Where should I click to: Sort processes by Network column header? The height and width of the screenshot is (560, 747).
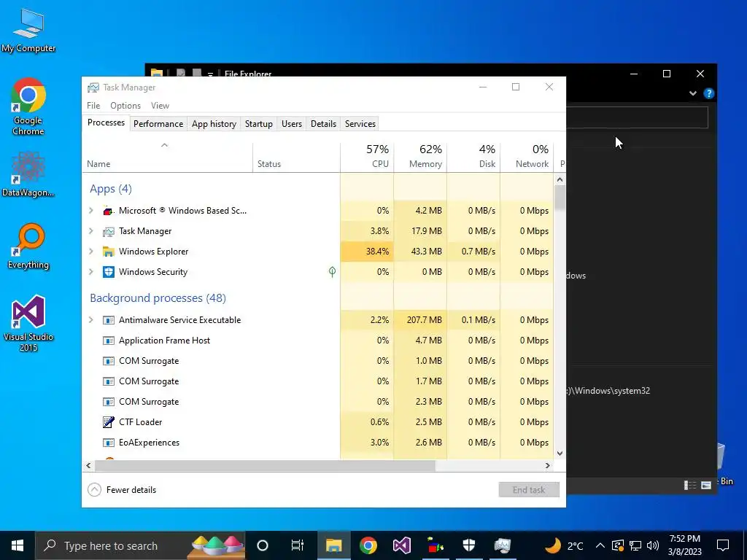[527, 157]
